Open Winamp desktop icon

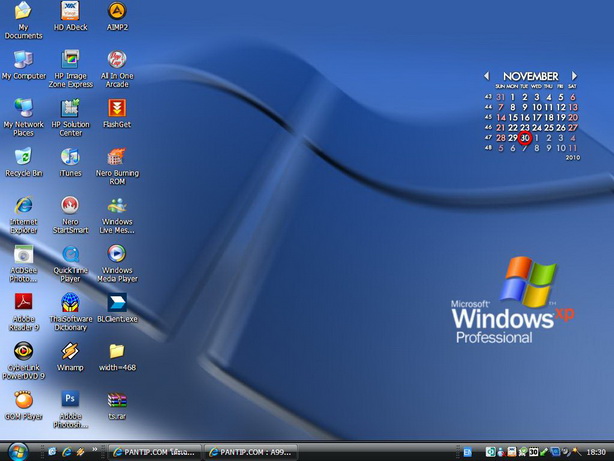(70, 351)
